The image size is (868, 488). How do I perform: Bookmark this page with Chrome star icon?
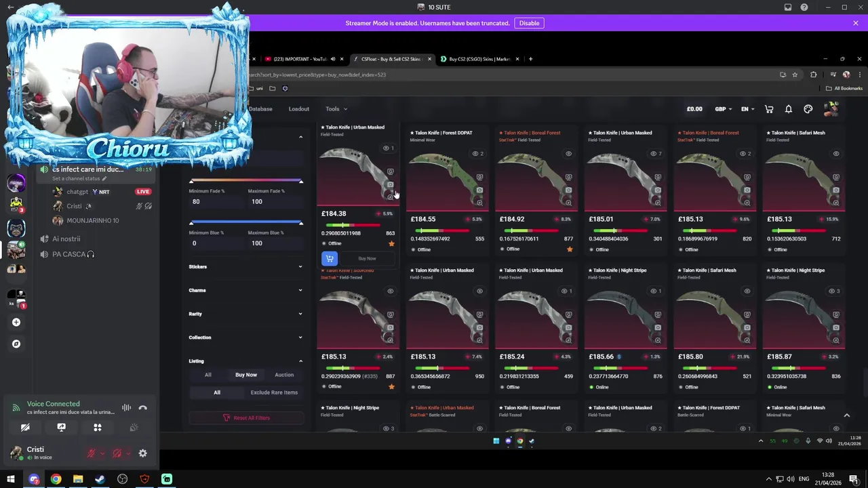[795, 75]
